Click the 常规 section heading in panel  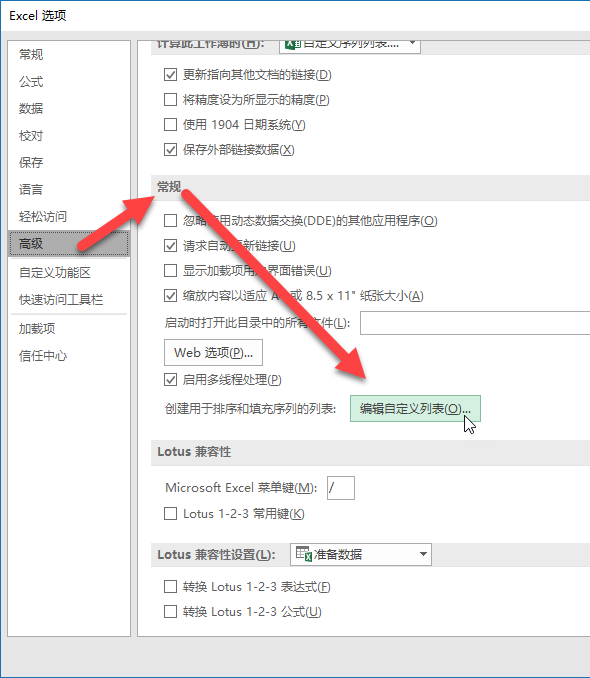169,187
